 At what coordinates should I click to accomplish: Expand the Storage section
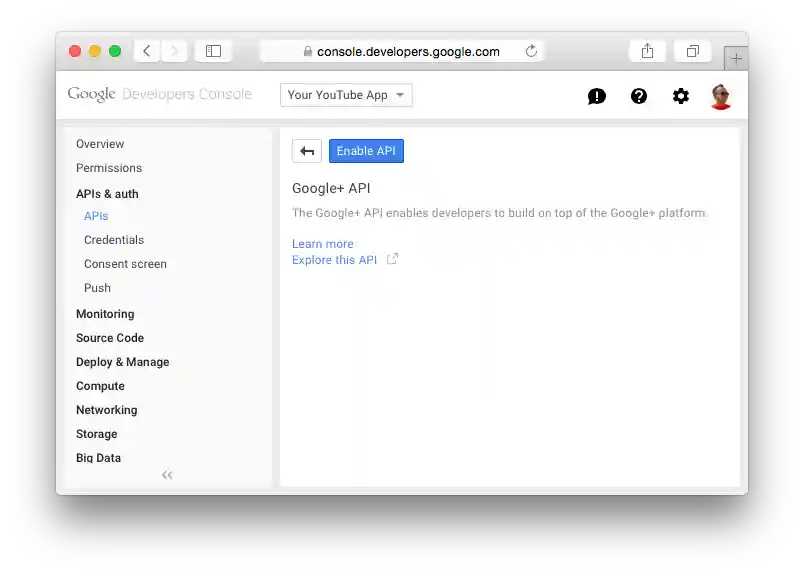[x=96, y=434]
